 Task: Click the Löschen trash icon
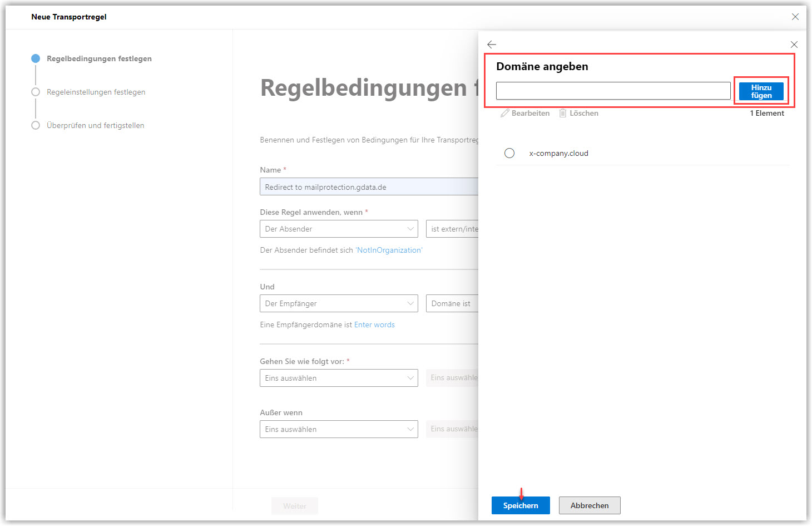(x=563, y=113)
